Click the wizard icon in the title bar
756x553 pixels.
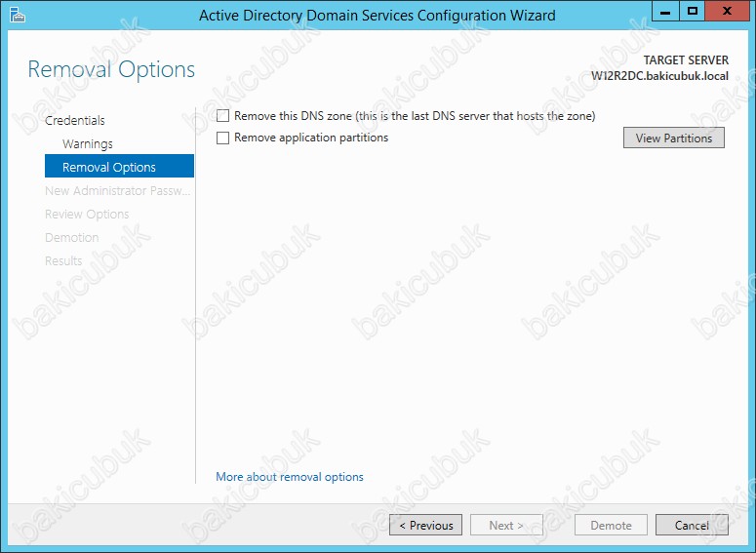tap(17, 15)
